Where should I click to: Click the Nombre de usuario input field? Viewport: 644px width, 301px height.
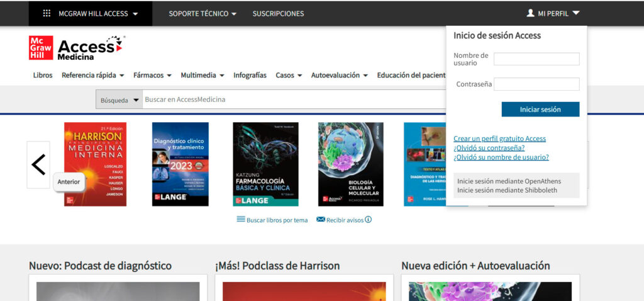tap(536, 59)
